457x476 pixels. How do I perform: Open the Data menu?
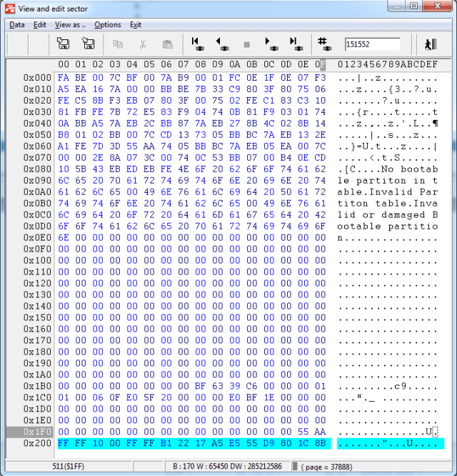(x=16, y=24)
